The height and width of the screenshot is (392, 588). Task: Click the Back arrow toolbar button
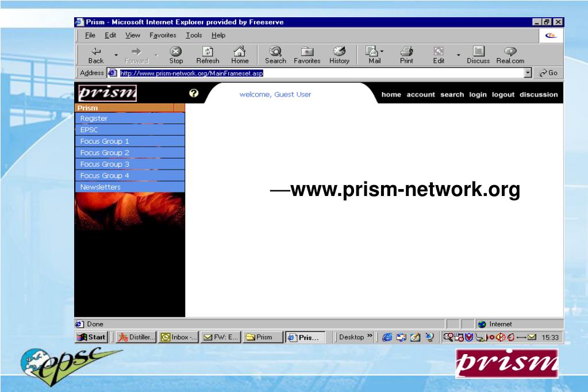[96, 55]
